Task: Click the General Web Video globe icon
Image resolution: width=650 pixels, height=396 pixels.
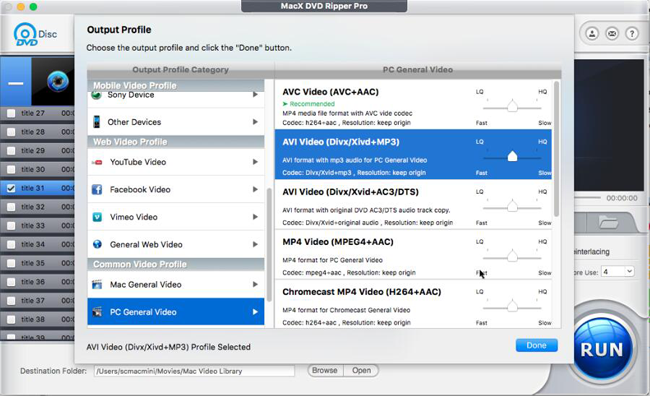Action: coord(97,244)
